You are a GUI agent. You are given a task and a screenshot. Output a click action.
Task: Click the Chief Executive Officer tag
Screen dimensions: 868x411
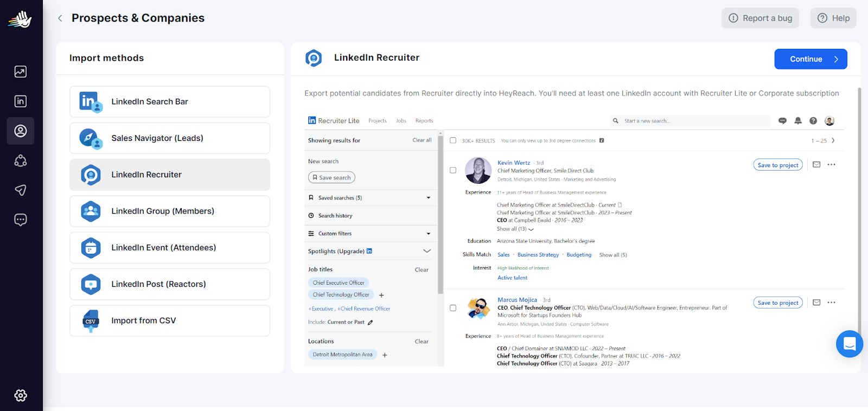pos(339,282)
